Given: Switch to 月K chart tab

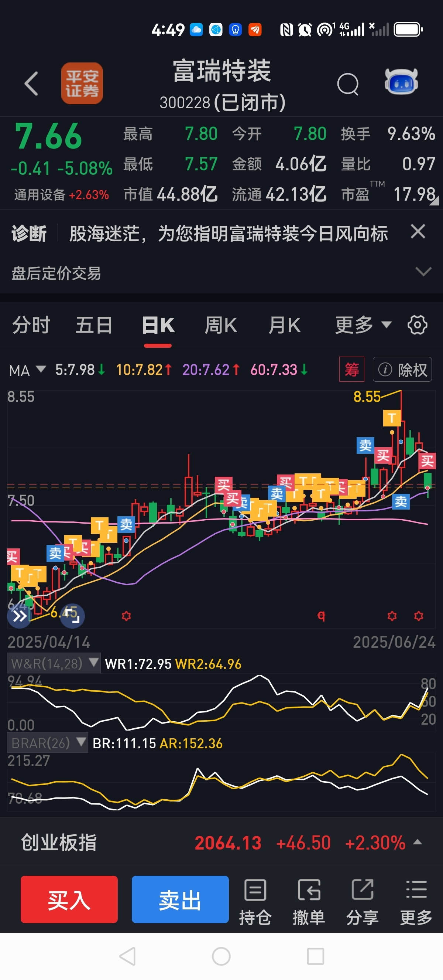Looking at the screenshot, I should point(284,325).
